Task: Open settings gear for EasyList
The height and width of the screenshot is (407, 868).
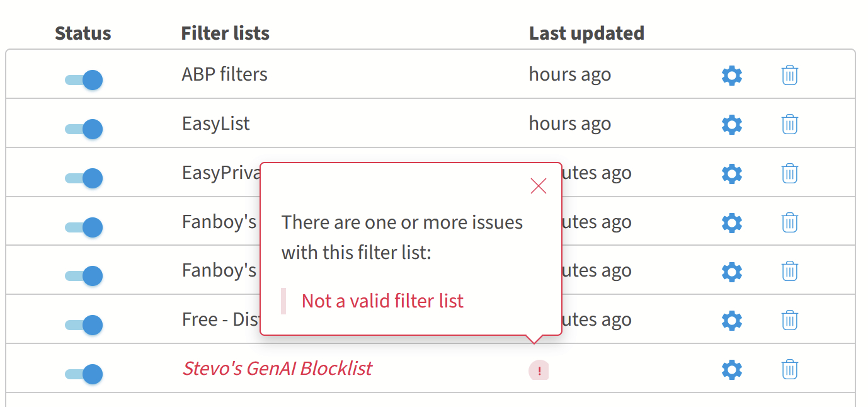Action: (731, 125)
